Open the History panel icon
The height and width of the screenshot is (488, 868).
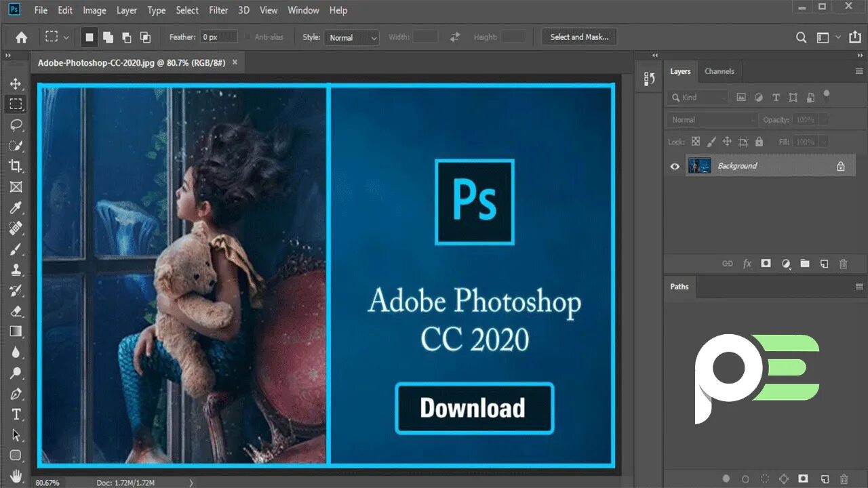point(649,79)
